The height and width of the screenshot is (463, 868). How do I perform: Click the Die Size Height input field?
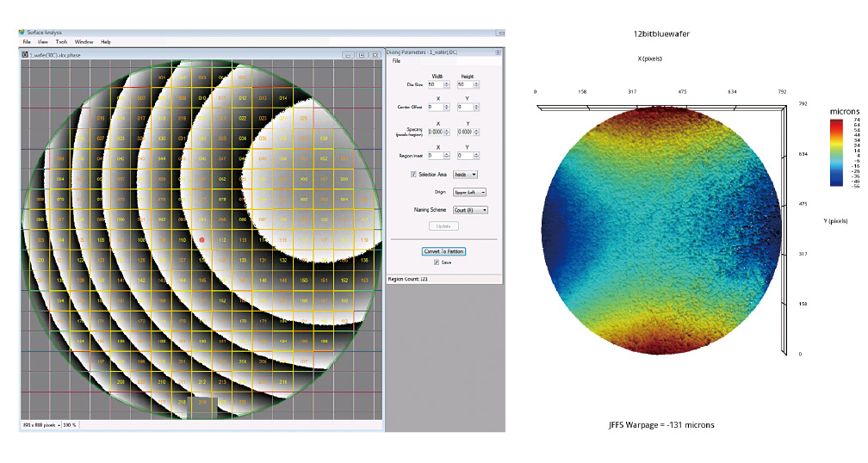tap(464, 84)
